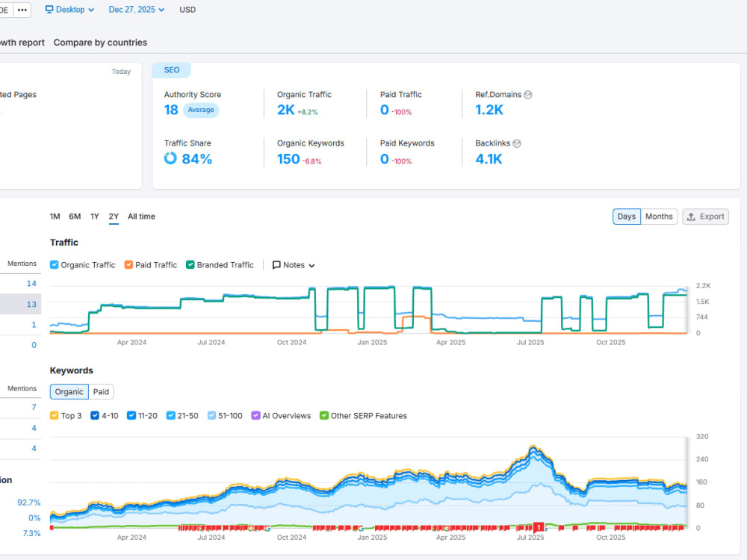Select the 6M time range
This screenshot has height=560, width=747.
coord(75,217)
